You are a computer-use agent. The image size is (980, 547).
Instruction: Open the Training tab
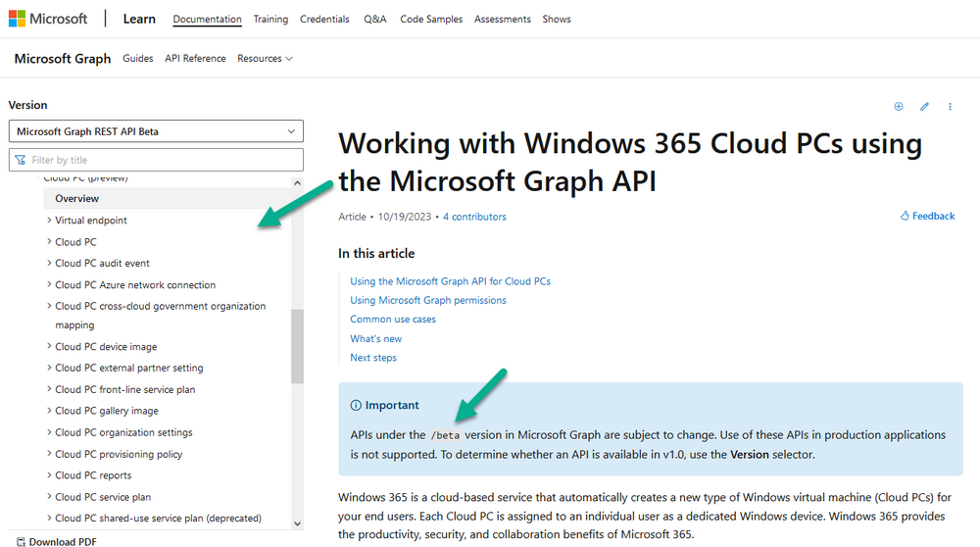270,19
